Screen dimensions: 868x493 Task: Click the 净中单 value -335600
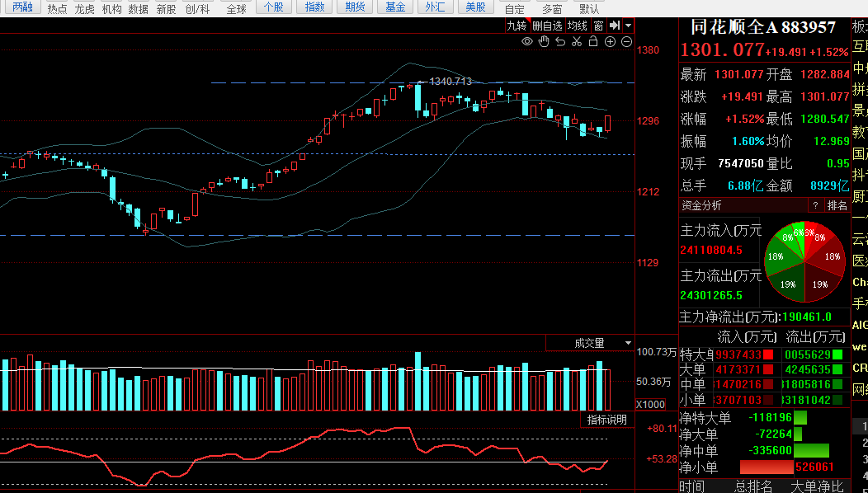coord(771,450)
